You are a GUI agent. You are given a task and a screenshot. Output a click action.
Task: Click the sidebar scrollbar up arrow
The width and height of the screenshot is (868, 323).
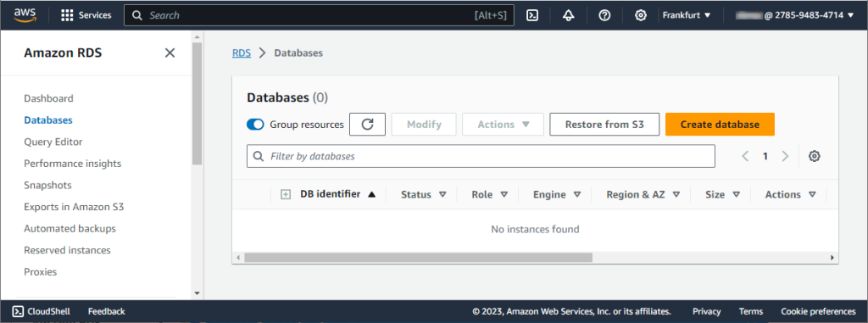197,36
